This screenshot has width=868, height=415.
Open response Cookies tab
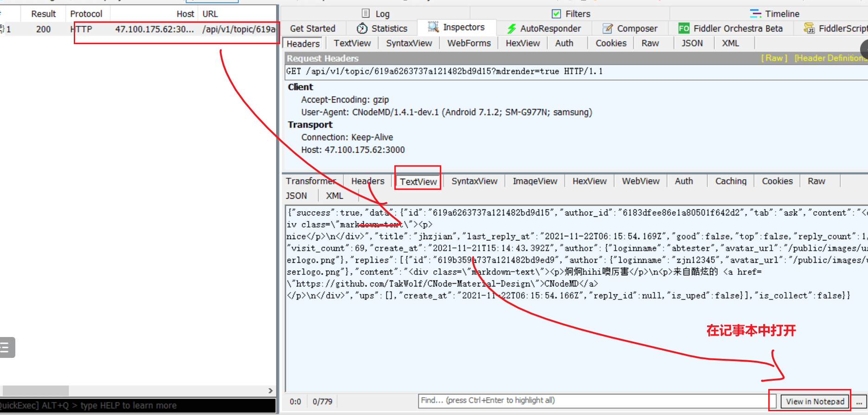click(x=777, y=181)
